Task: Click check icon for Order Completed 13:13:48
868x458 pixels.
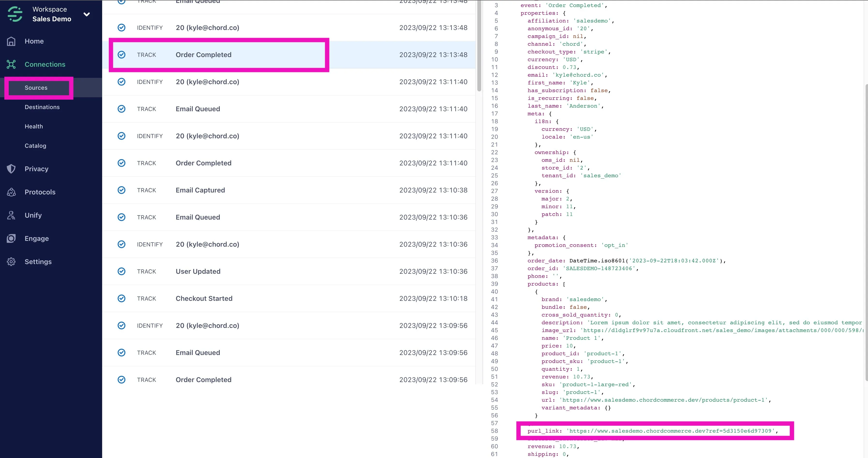Action: (121, 54)
